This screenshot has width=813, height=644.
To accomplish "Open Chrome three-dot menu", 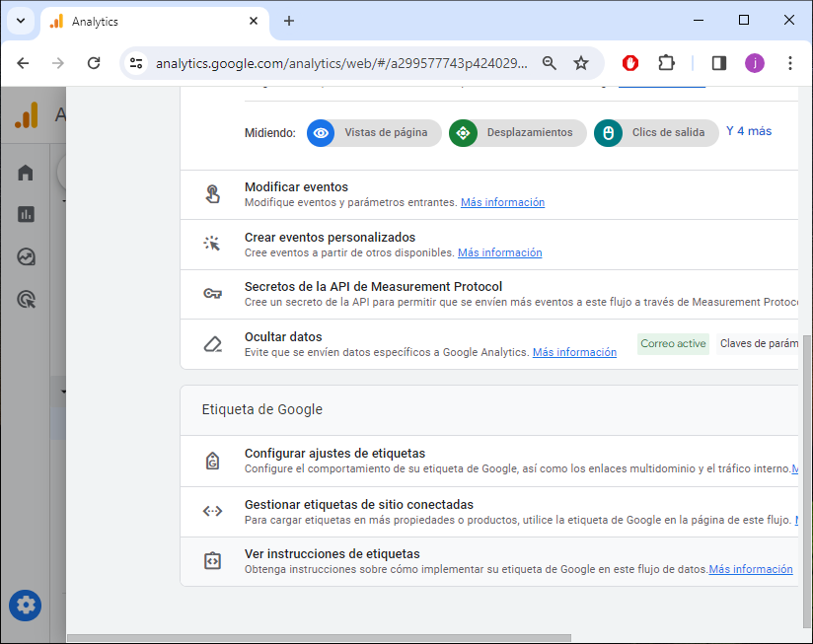I will click(x=789, y=63).
